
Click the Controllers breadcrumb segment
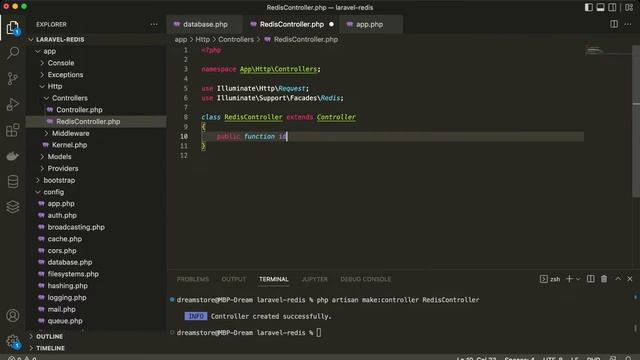click(x=236, y=40)
